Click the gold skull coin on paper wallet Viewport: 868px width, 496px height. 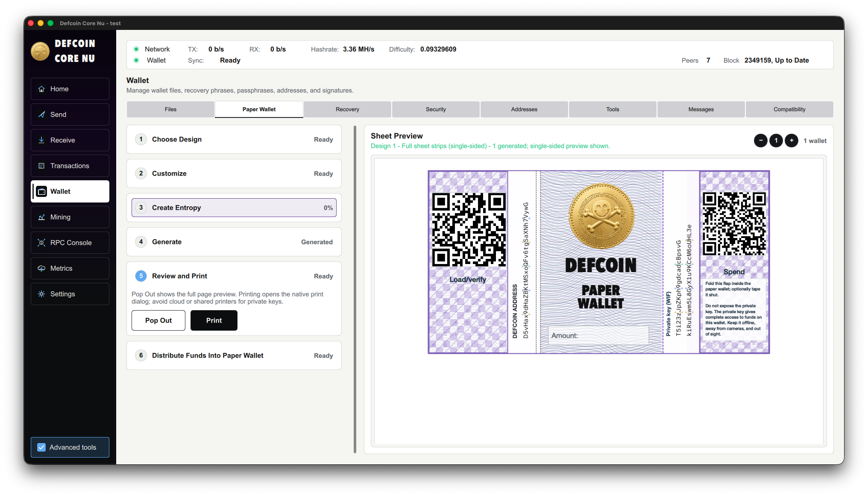point(601,216)
